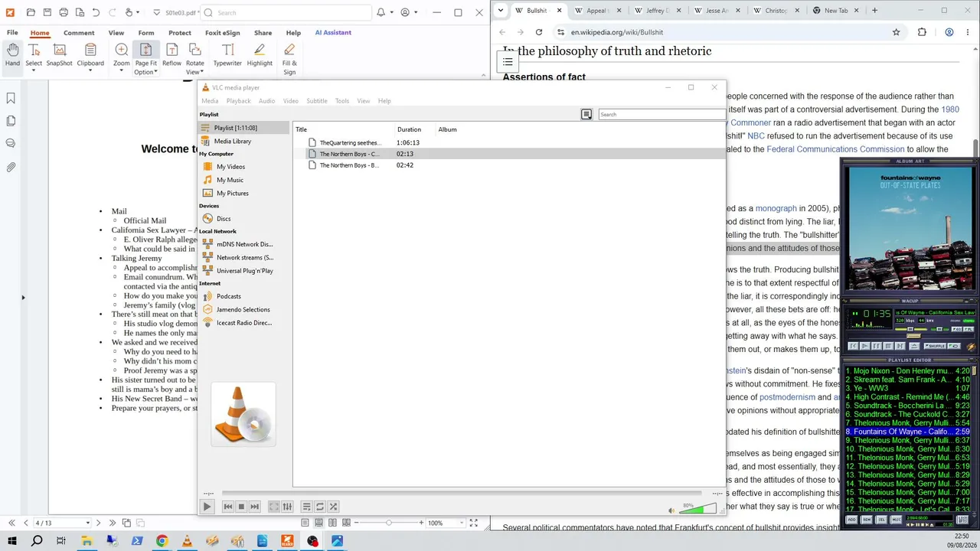Viewport: 980px width, 551px height.
Task: Toggle VLC loop mode
Action: (x=320, y=507)
